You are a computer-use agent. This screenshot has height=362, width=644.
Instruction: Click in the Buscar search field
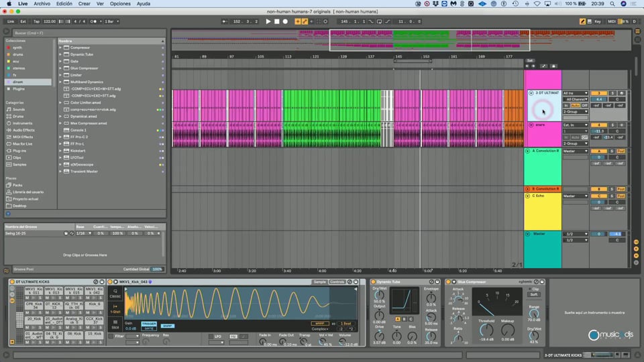[x=89, y=33]
